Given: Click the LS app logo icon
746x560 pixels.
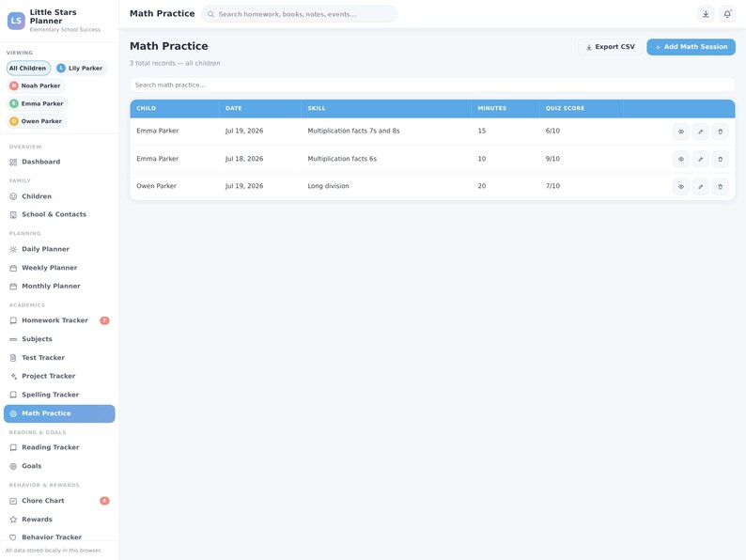Looking at the screenshot, I should pyautogui.click(x=16, y=21).
